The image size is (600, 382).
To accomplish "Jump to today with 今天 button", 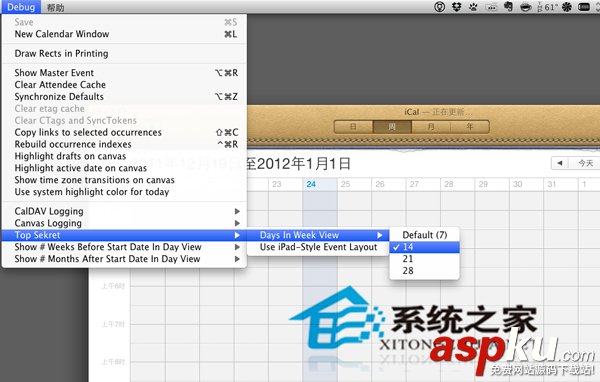I will (585, 163).
